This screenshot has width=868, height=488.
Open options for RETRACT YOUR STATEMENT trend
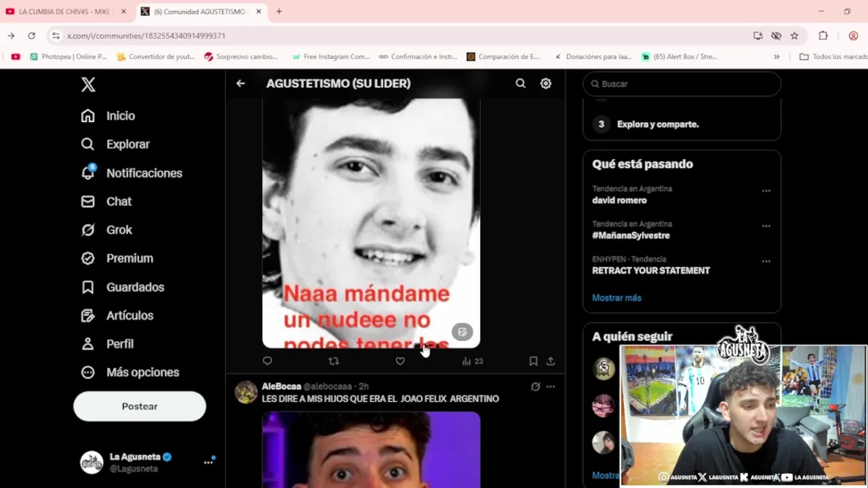(x=766, y=262)
